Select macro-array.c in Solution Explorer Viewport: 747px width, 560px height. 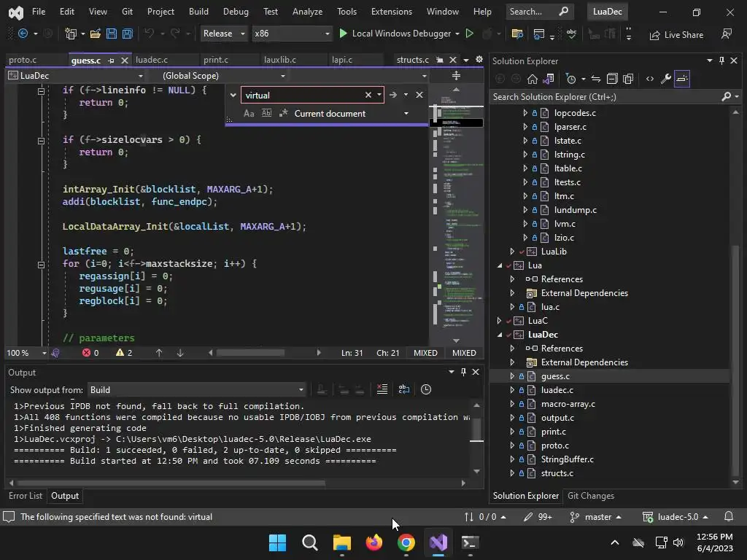coord(568,404)
